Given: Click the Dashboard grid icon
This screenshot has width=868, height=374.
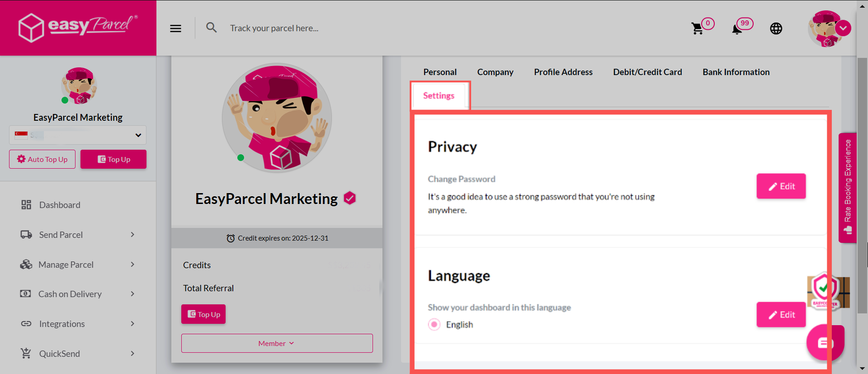Looking at the screenshot, I should tap(26, 205).
